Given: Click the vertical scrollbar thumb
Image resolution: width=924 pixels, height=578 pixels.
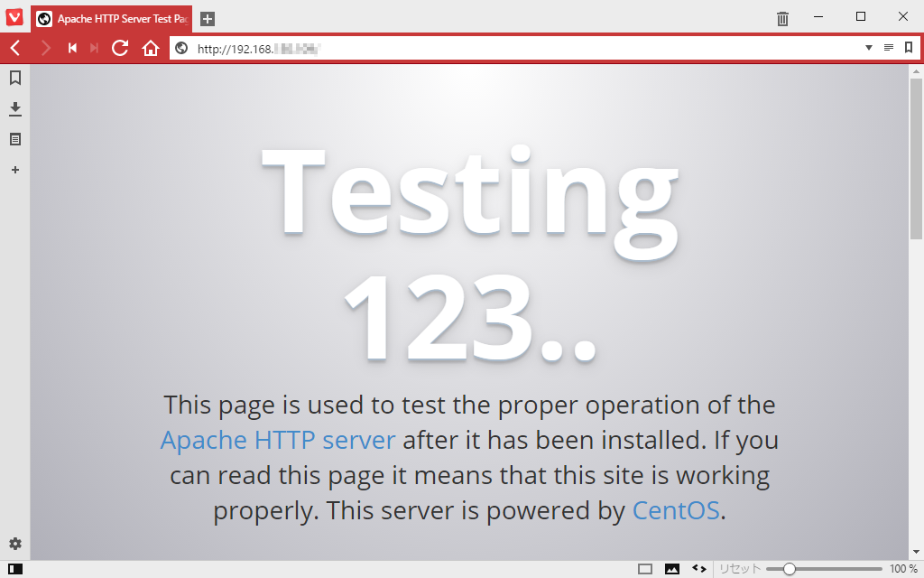Looking at the screenshot, I should 916,159.
